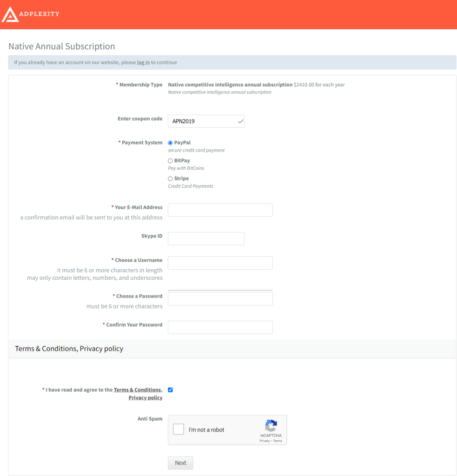
Task: Select PayPal as payment system
Action: coord(170,143)
